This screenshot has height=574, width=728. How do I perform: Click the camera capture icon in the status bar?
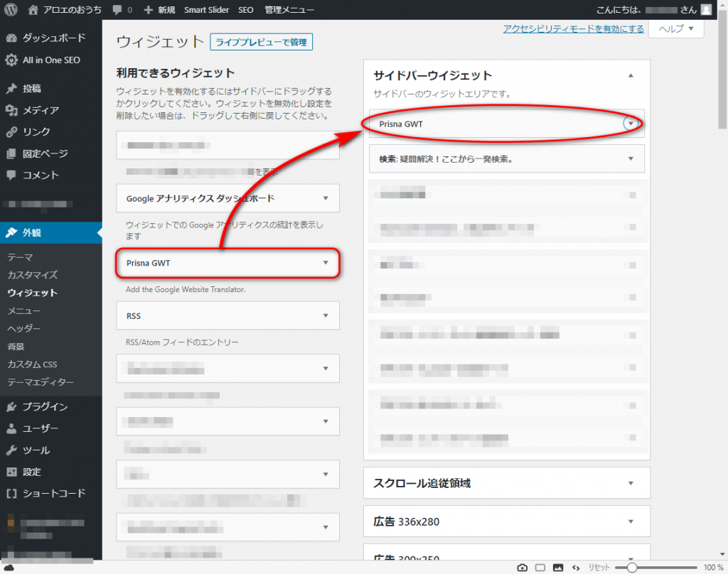523,568
